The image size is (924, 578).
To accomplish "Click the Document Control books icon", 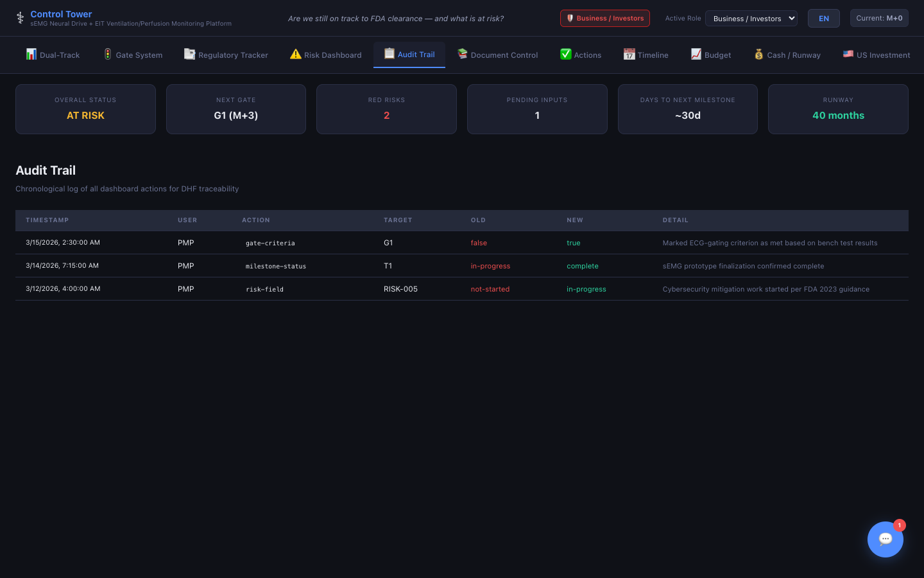I will [463, 55].
